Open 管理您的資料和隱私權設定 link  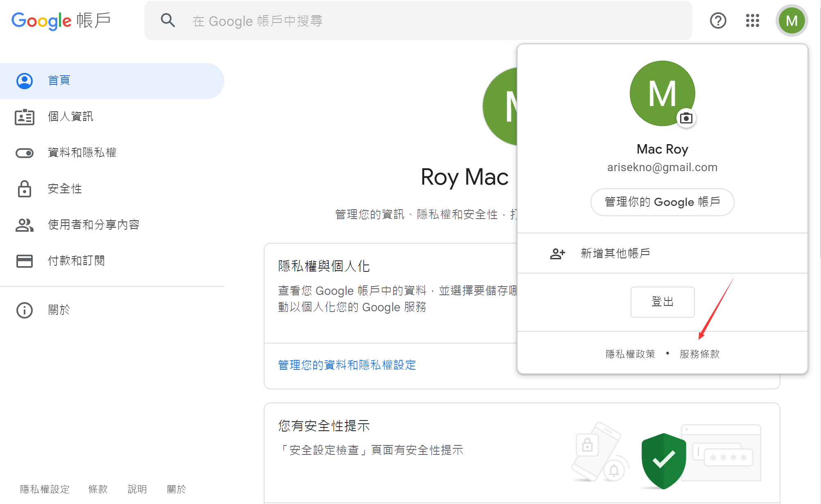pyautogui.click(x=347, y=365)
